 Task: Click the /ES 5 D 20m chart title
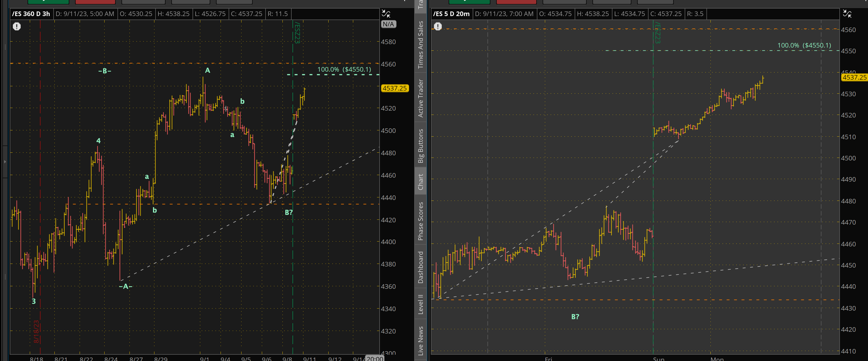pos(451,14)
